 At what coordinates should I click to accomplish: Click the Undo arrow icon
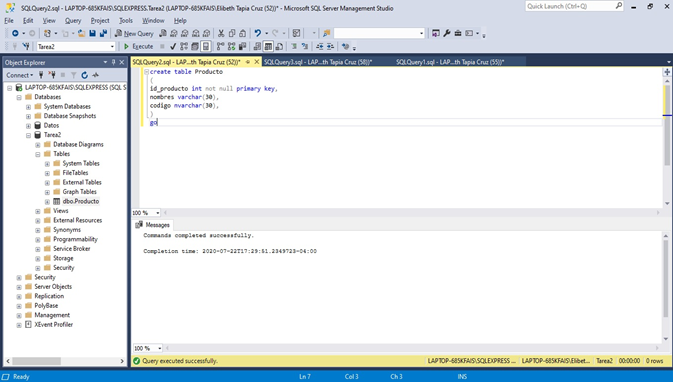[x=258, y=33]
